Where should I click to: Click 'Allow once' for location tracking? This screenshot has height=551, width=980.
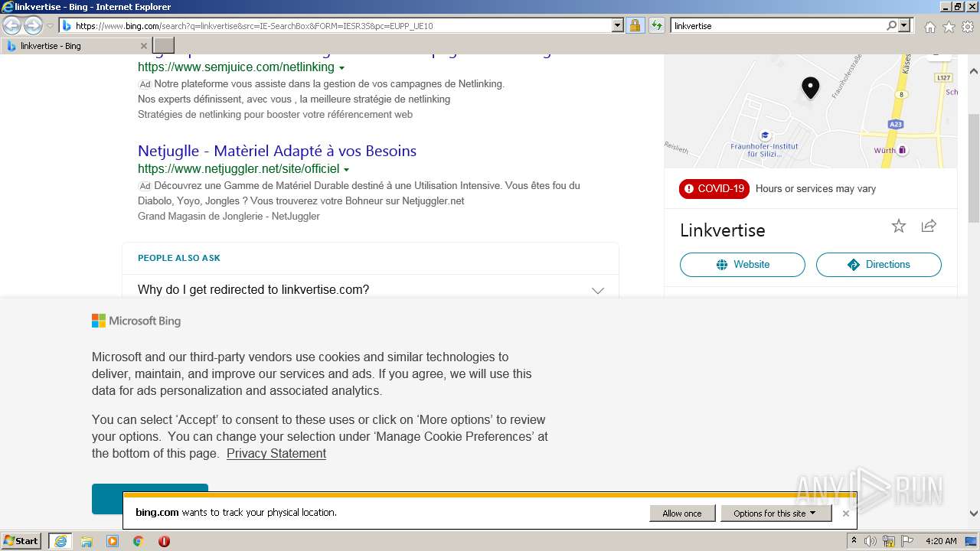[682, 514]
